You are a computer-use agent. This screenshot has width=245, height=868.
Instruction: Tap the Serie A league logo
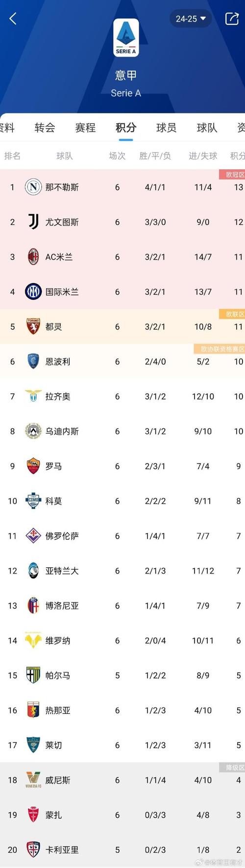126,38
